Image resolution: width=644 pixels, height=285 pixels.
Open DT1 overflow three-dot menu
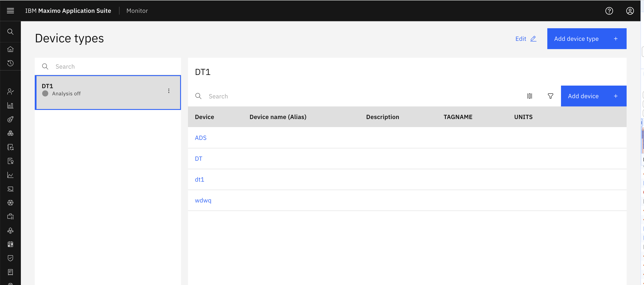pyautogui.click(x=169, y=91)
